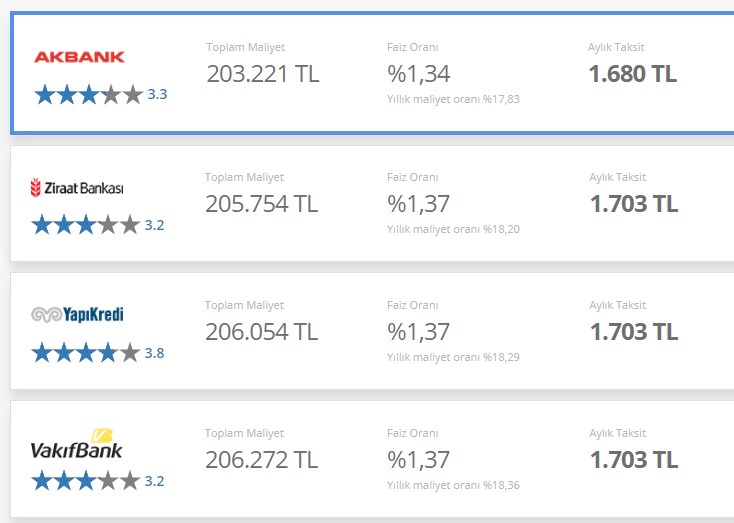Click the YapıKredi logo
This screenshot has width=734, height=523.
(x=77, y=315)
